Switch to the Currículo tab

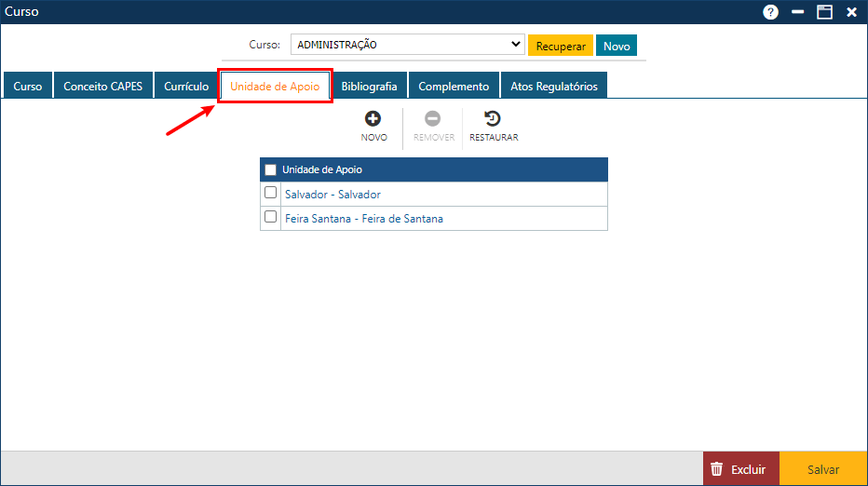(186, 86)
